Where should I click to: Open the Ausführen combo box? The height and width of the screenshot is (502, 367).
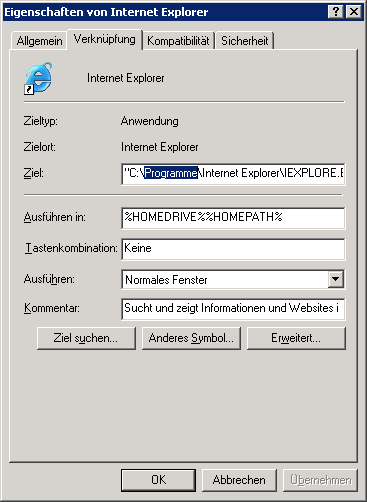coord(233,279)
